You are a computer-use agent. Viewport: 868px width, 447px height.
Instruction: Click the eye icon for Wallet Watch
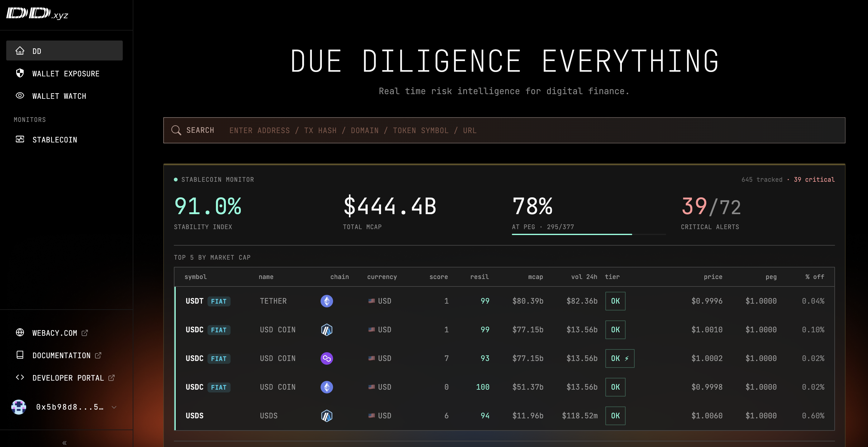[x=20, y=96]
